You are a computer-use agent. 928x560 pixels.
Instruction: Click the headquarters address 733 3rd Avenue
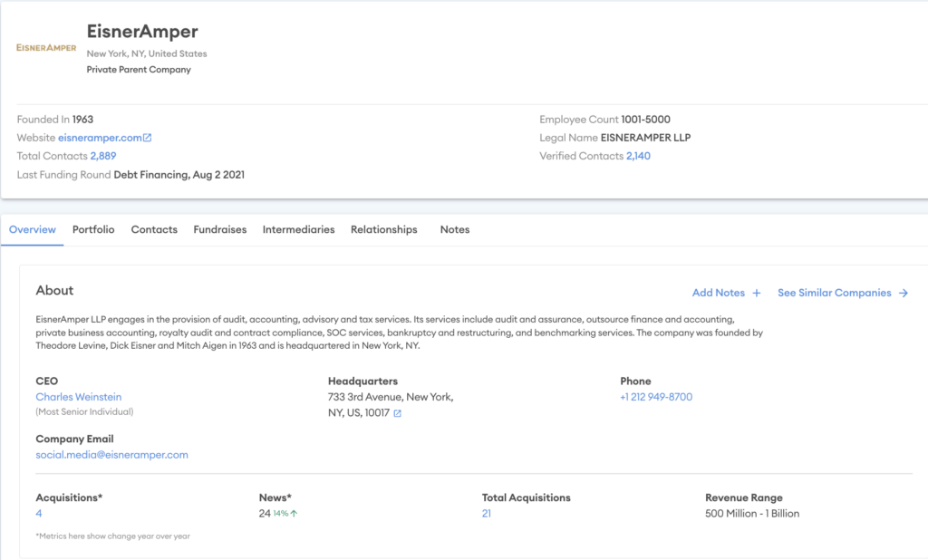coord(391,404)
